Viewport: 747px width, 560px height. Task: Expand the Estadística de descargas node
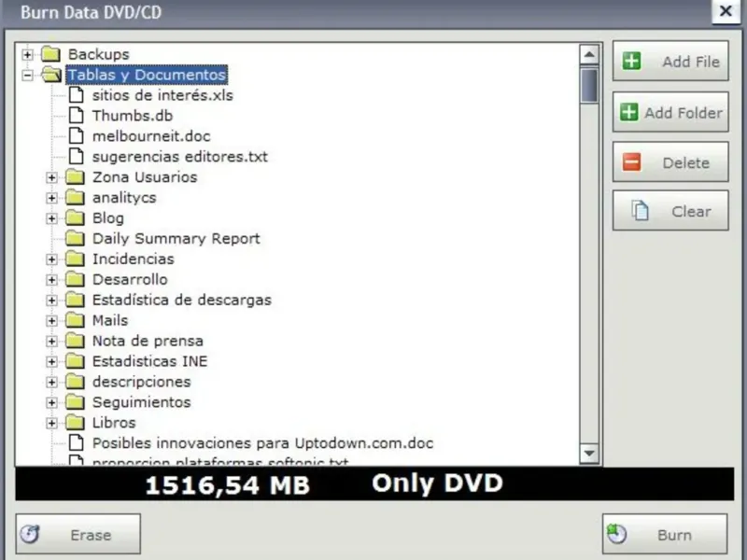pyautogui.click(x=51, y=301)
